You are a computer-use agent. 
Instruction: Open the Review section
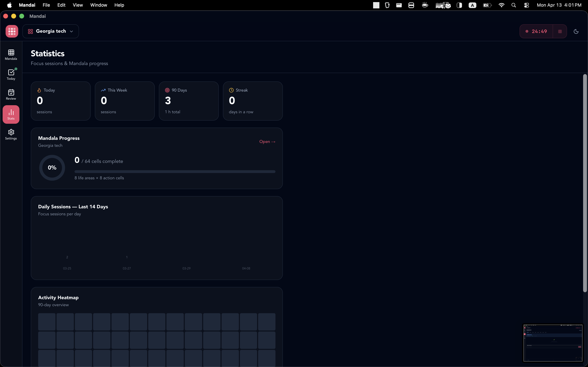(x=11, y=94)
